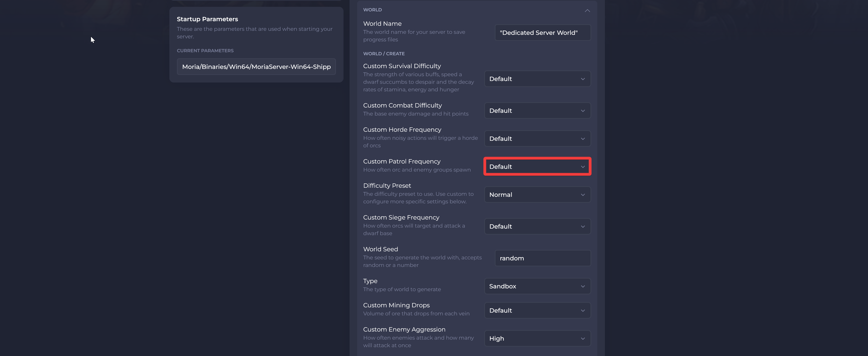Click the Custom Horde Frequency label

coord(402,130)
